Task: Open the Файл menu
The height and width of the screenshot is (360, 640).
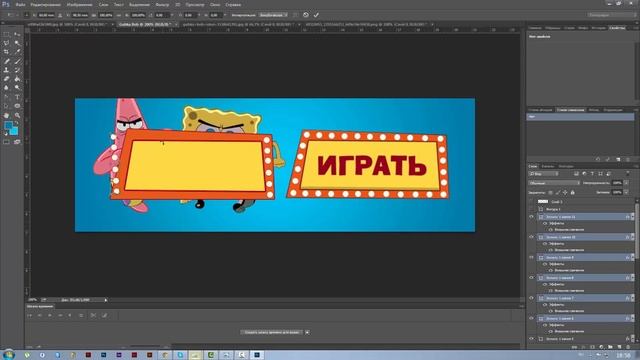Action: [20, 4]
